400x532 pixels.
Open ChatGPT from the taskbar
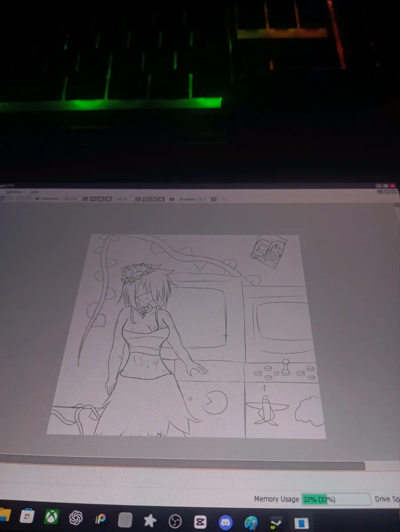[x=76, y=518]
